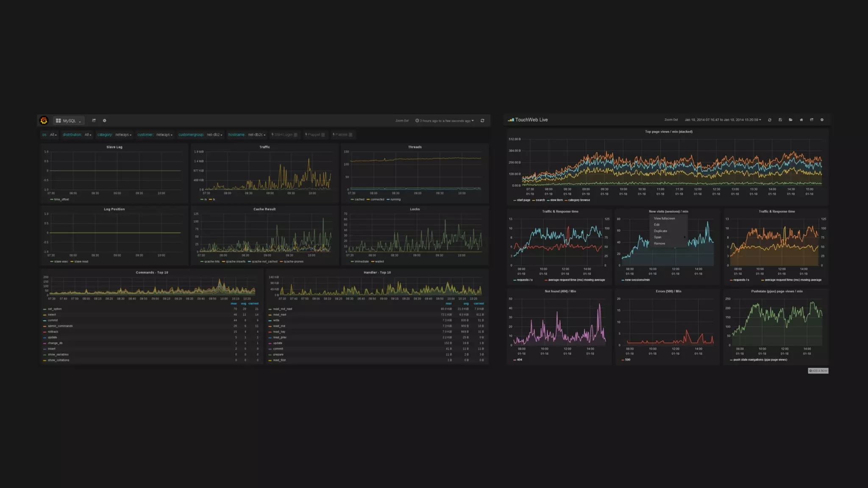Viewport: 868px width, 488px height.
Task: Open the customergroup net-db2 dropdown
Action: [x=214, y=135]
